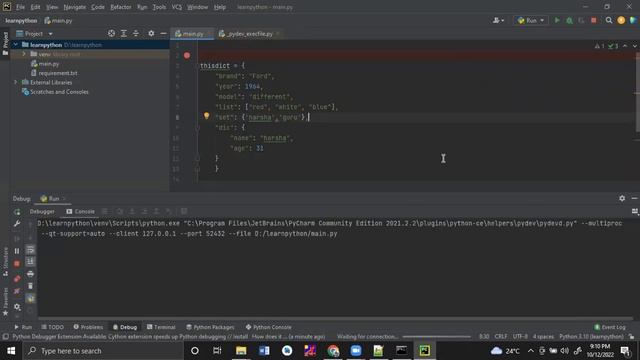The image size is (640, 360).
Task: Open File Explorer from the taskbar
Action: point(241,351)
